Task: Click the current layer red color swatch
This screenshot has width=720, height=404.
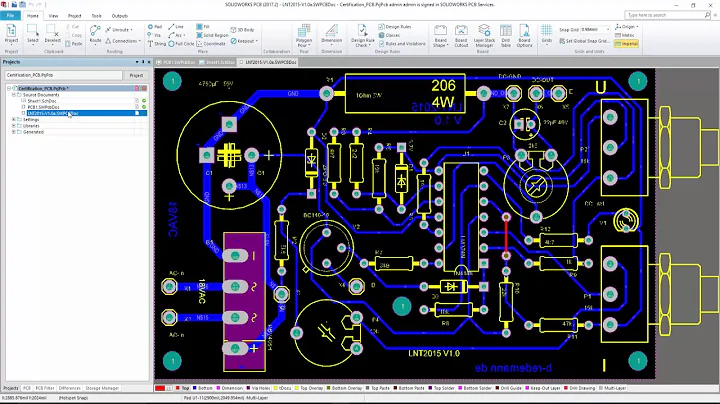Action: coord(160,388)
